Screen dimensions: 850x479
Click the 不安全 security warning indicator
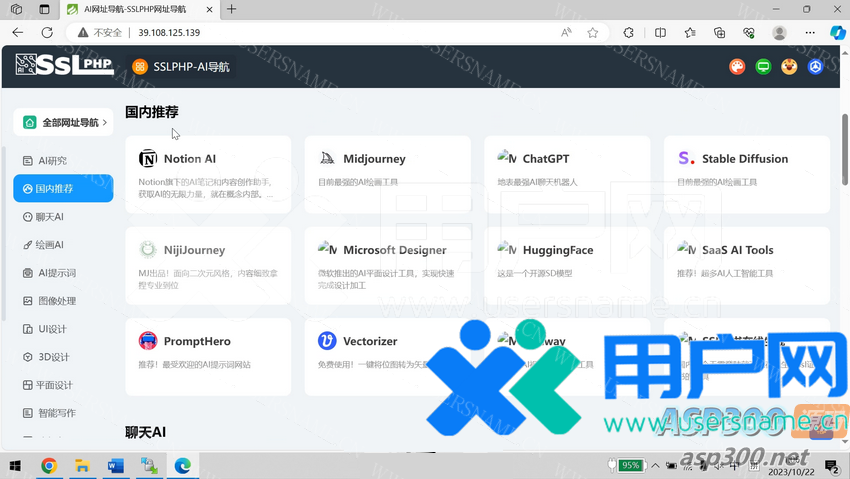coord(100,33)
